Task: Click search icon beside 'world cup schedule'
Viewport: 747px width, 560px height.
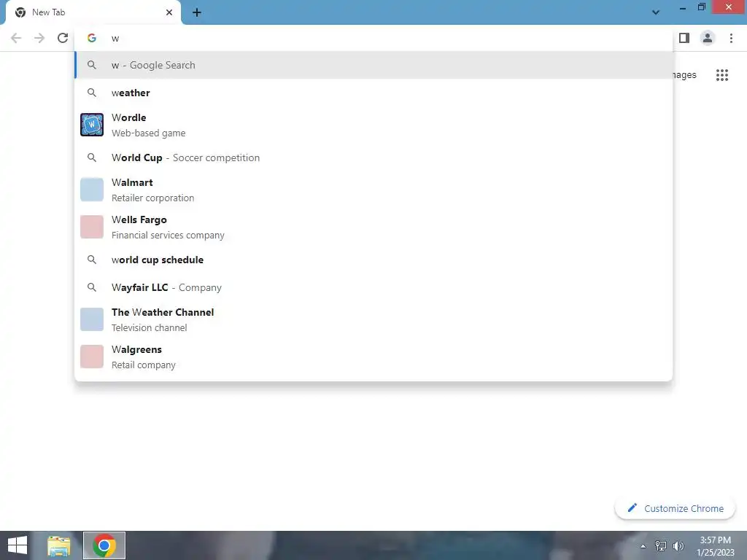Action: point(92,260)
